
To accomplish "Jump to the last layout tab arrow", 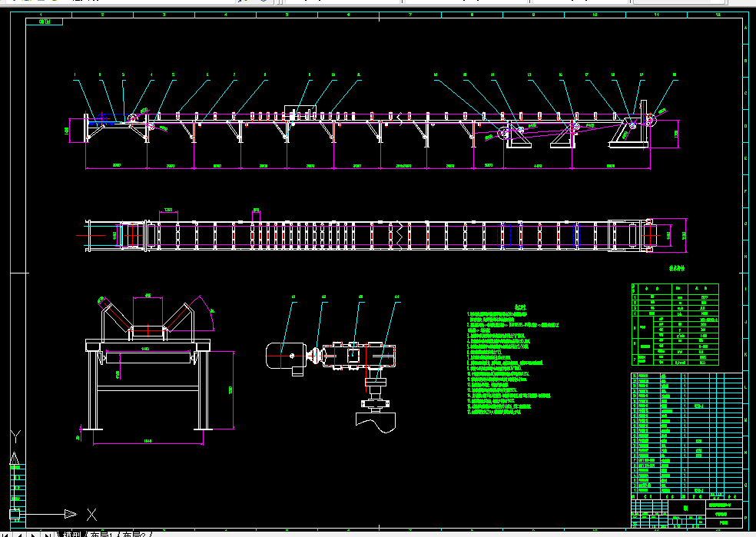I will pos(48,534).
